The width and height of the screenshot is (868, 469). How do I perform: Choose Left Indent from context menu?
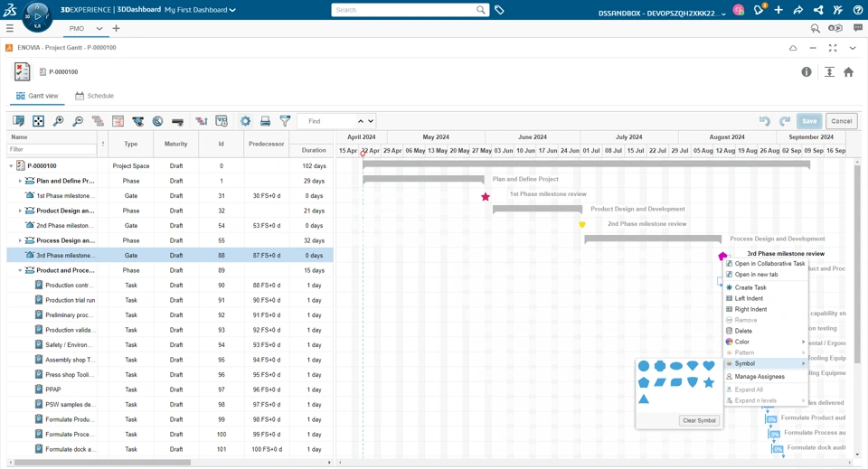[x=766, y=298]
